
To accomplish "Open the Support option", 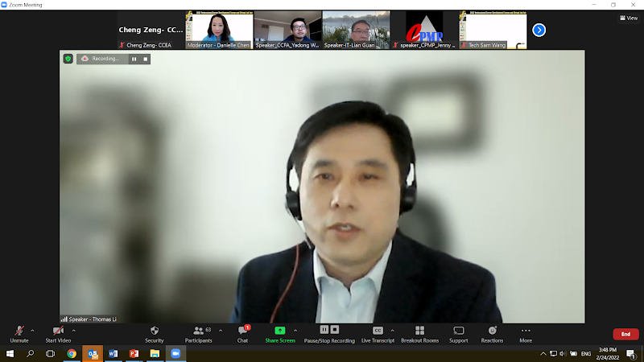I will point(458,334).
